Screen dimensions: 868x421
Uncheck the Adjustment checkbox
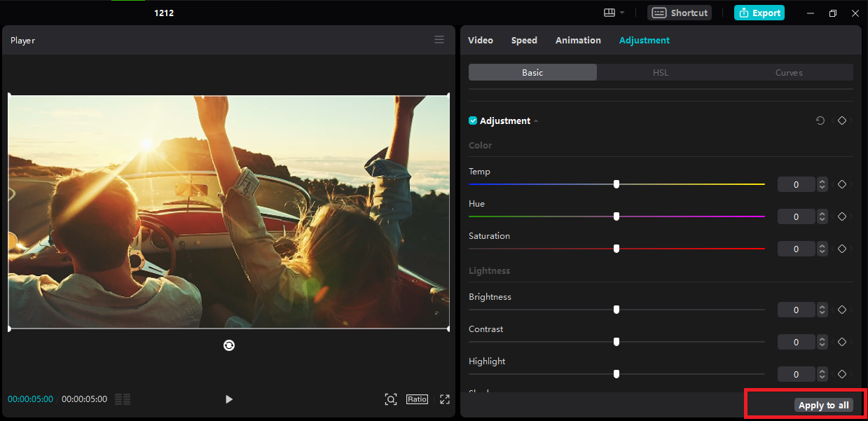(473, 120)
